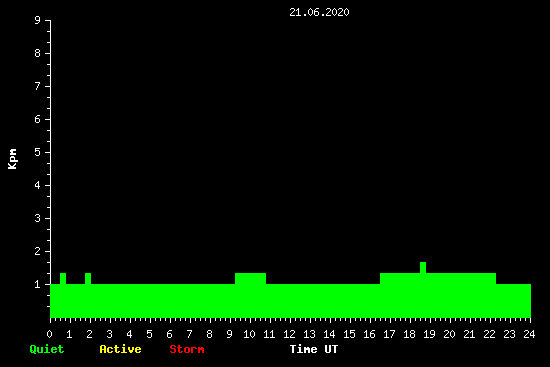
Task: Select the yellow Active legend label
Action: click(x=120, y=349)
